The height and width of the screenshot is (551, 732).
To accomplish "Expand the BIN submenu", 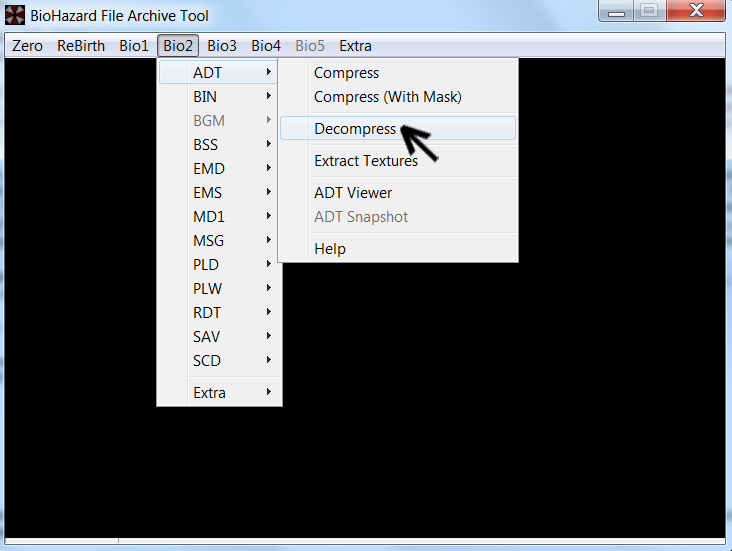I will (219, 97).
